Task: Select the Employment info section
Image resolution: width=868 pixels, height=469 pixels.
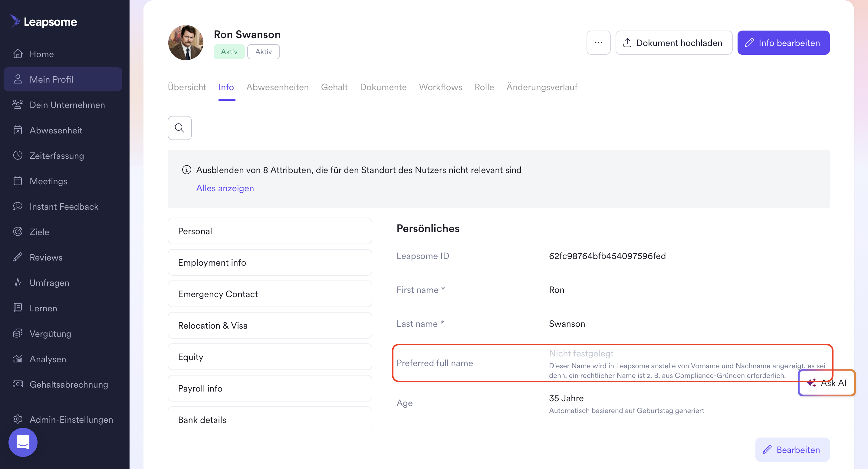Action: 270,262
